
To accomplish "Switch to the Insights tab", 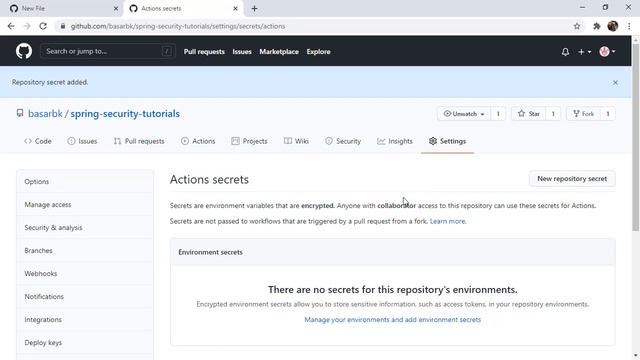I will pyautogui.click(x=395, y=141).
